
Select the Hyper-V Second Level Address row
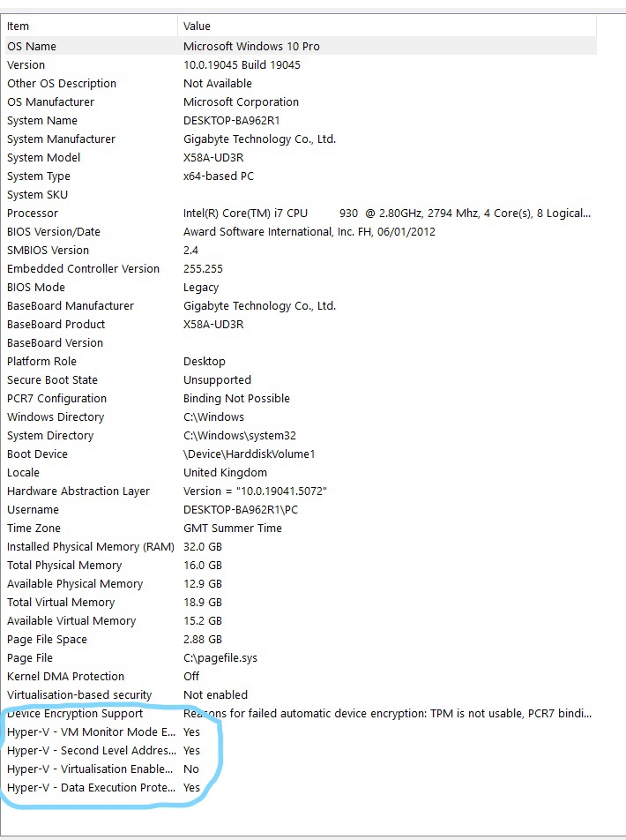click(x=301, y=751)
